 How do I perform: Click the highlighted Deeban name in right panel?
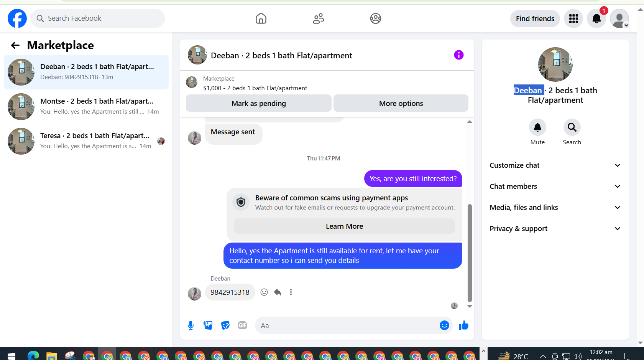tap(528, 90)
